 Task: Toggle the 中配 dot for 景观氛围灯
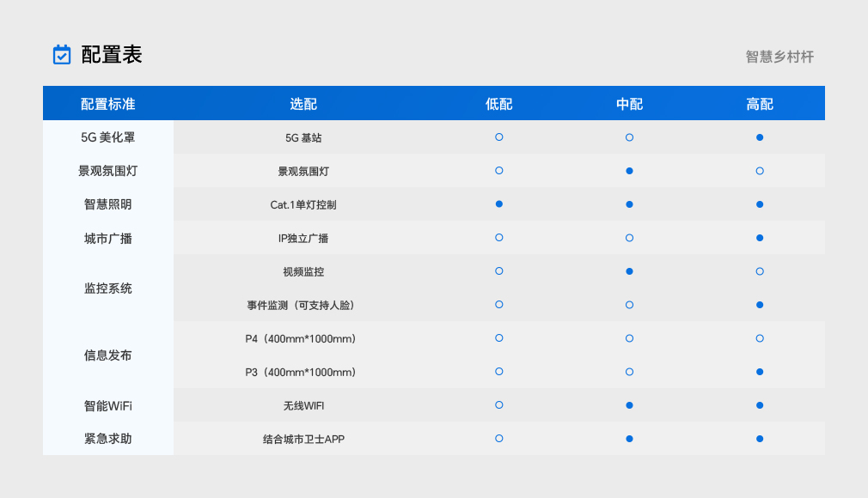[629, 171]
